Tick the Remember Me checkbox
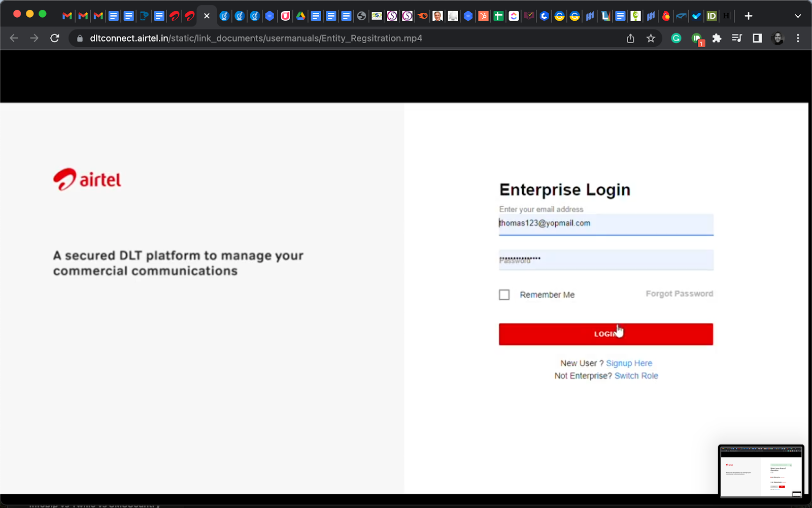Viewport: 812px width, 508px height. pyautogui.click(x=504, y=295)
